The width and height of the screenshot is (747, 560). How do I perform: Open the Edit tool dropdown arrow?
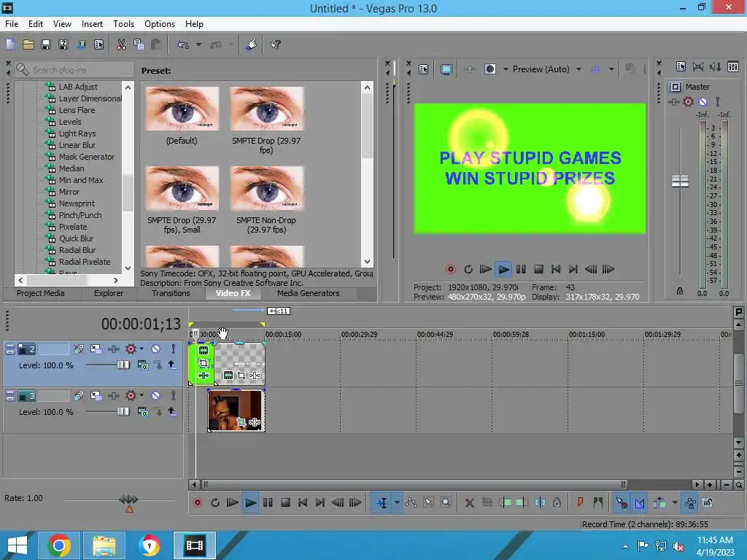tap(396, 502)
